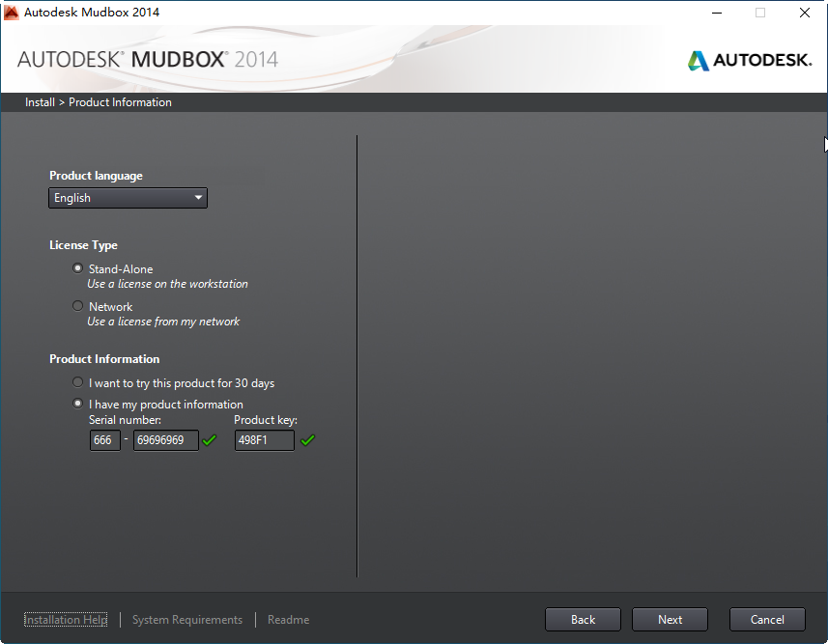Click "Use a license from my network" text

tap(163, 322)
